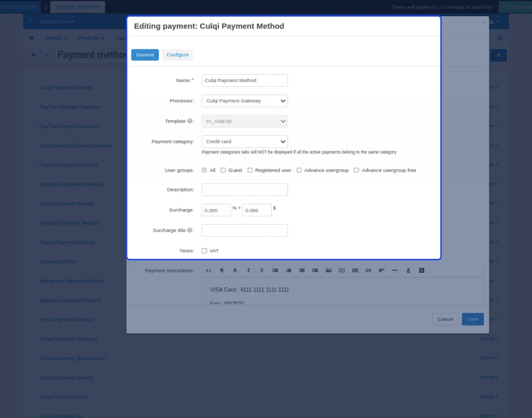Open Mangopay Payment Method in the list
Image resolution: width=532 pixels, height=418 pixels.
[x=72, y=281]
